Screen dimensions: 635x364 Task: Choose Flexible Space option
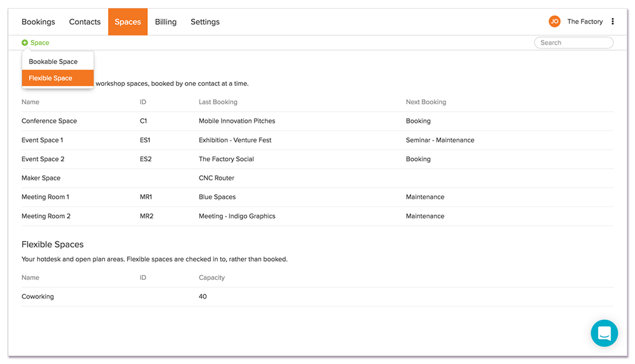51,78
